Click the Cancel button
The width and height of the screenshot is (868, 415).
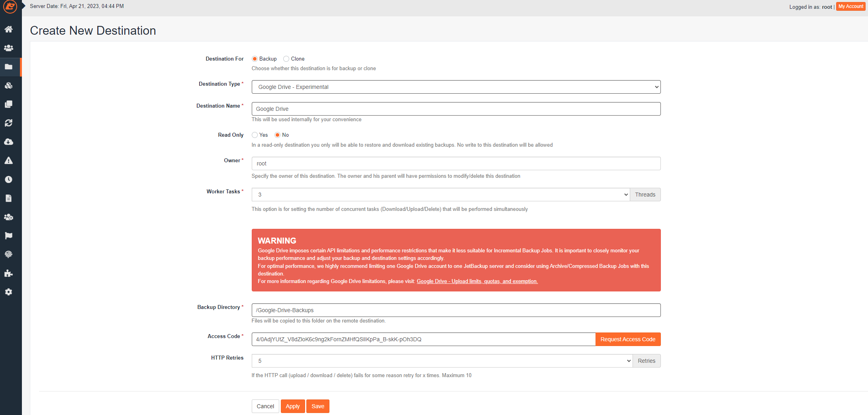[x=265, y=406]
